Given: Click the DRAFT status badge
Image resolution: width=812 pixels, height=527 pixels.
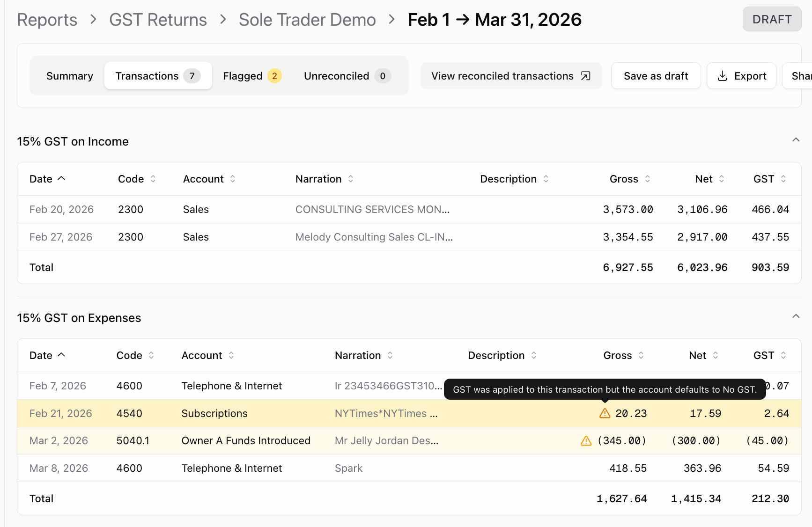Looking at the screenshot, I should [772, 19].
